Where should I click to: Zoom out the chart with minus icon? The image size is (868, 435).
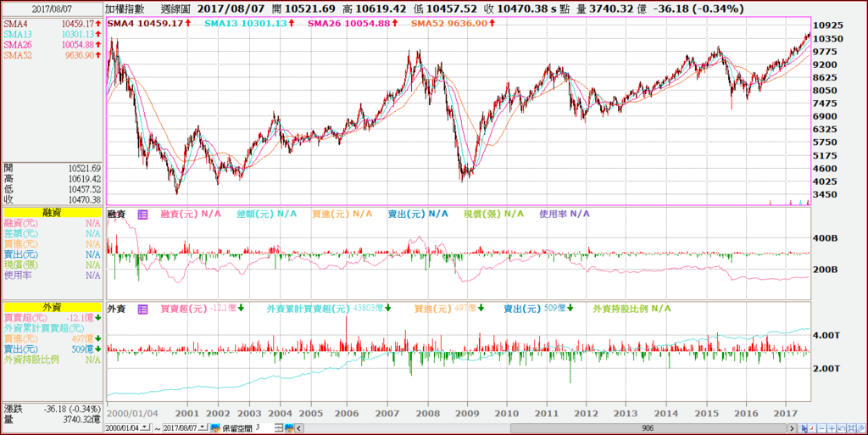coord(821,428)
